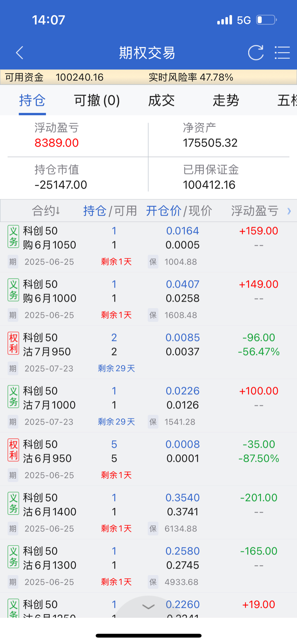Image resolution: width=297 pixels, height=644 pixels.
Task: Toggle the 持仓/可用 column header
Action: [110, 211]
